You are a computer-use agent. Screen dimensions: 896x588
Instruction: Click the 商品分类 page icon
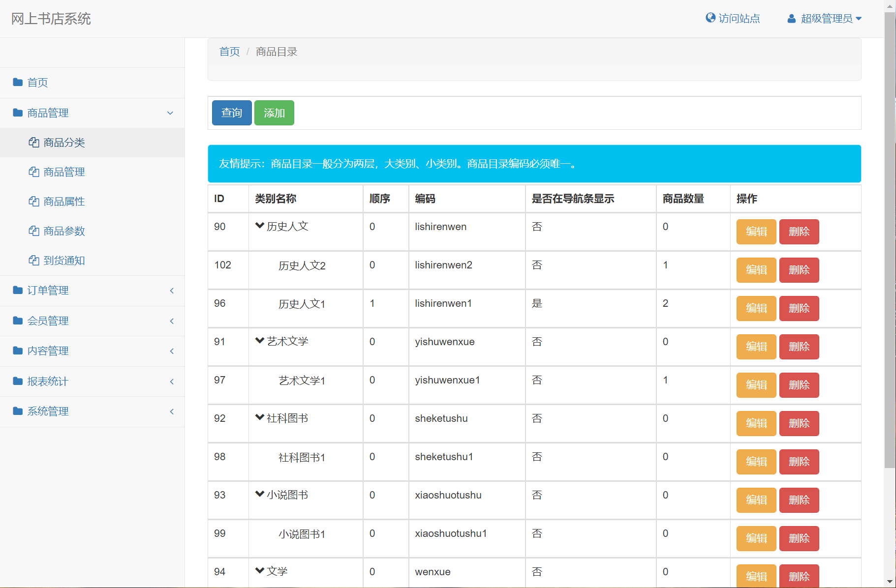click(x=33, y=143)
